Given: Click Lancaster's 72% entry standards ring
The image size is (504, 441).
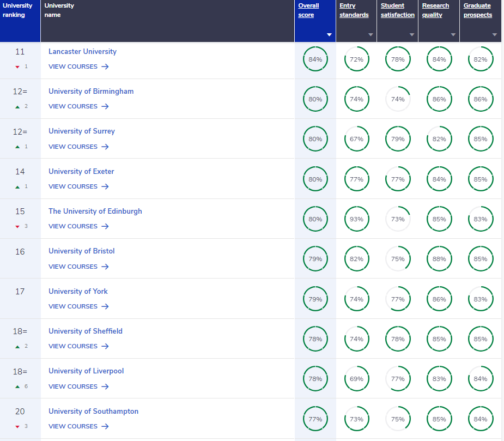Looking at the screenshot, I should [356, 59].
